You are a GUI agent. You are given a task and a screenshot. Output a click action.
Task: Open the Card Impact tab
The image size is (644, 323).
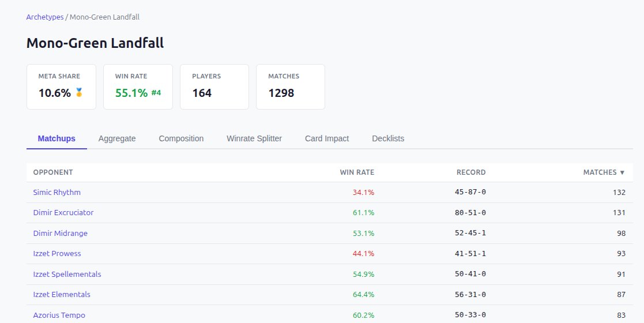pos(327,138)
